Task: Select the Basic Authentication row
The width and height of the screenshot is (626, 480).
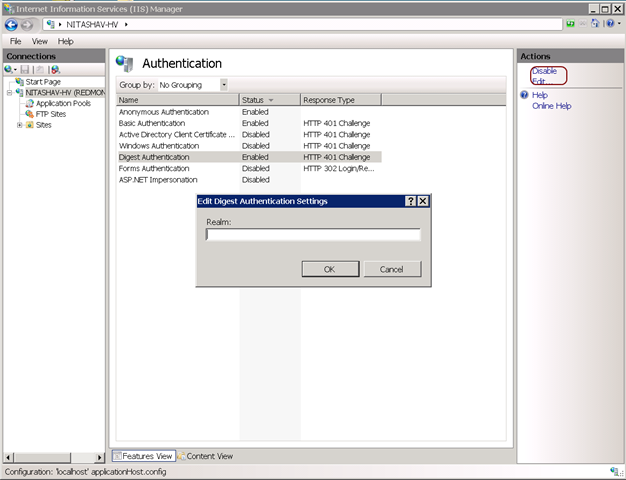Action: (249, 123)
